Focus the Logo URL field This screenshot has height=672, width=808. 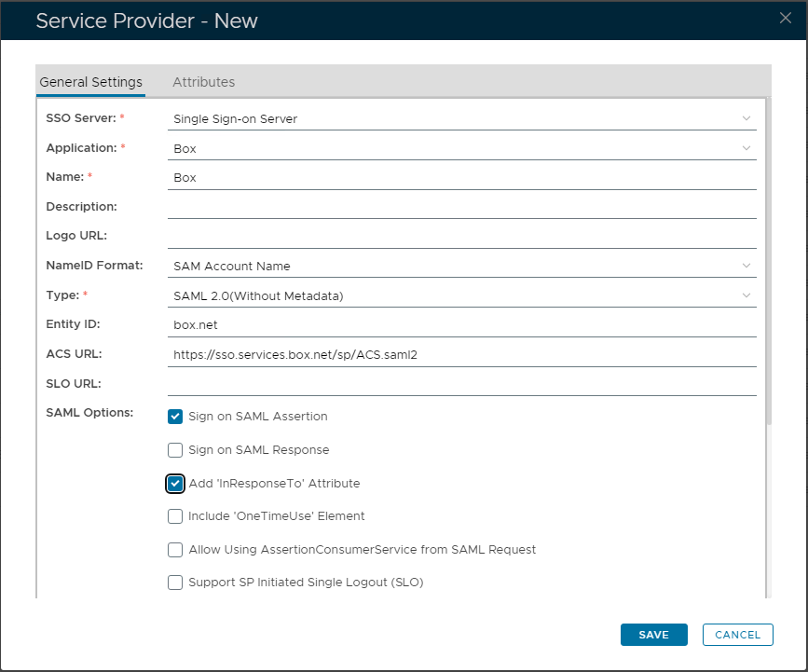click(461, 237)
